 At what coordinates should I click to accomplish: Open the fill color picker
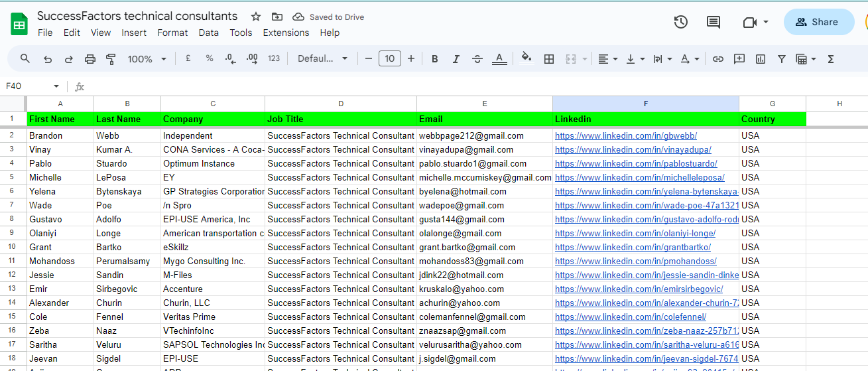point(527,58)
